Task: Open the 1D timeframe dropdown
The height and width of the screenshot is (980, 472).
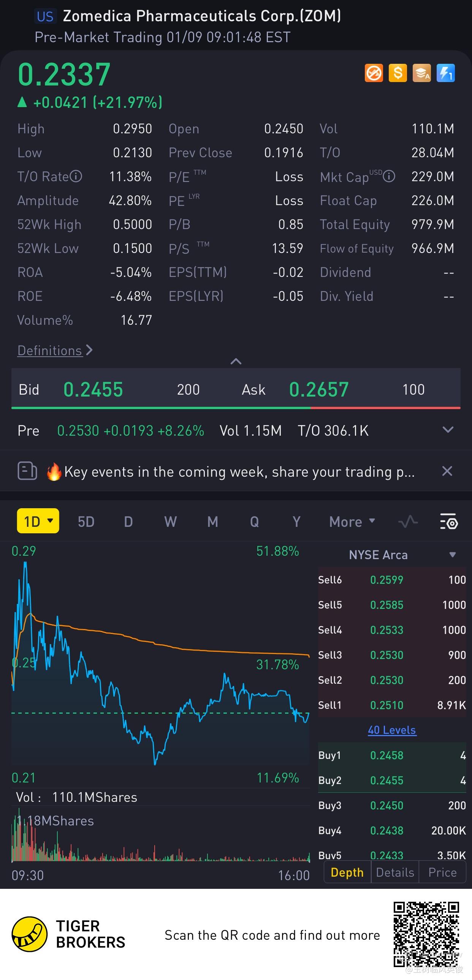Action: coord(38,521)
